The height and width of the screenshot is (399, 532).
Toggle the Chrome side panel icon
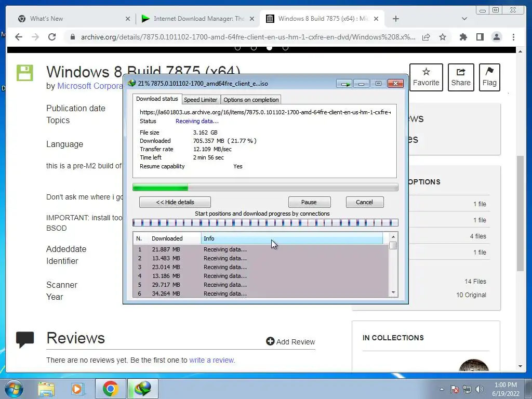(480, 37)
